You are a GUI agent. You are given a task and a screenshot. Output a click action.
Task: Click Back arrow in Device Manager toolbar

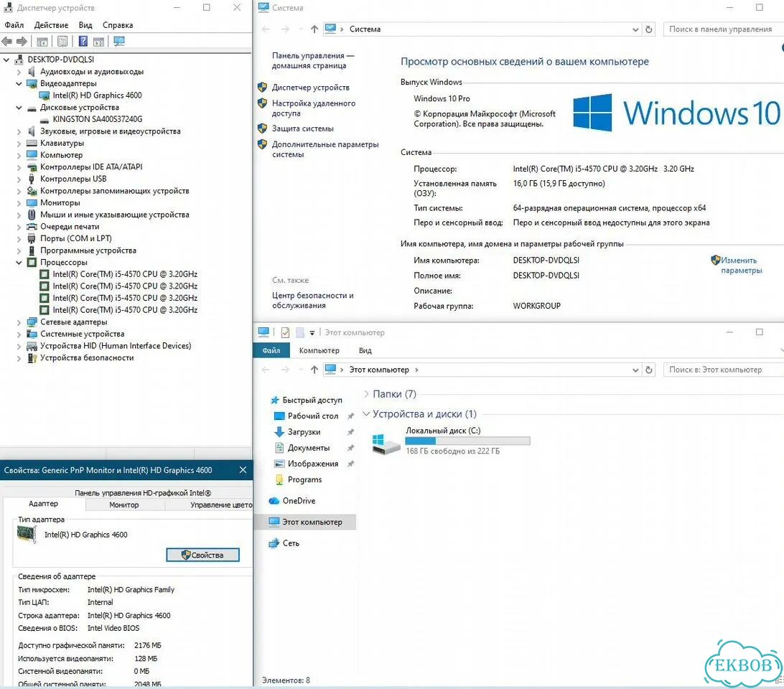click(7, 42)
